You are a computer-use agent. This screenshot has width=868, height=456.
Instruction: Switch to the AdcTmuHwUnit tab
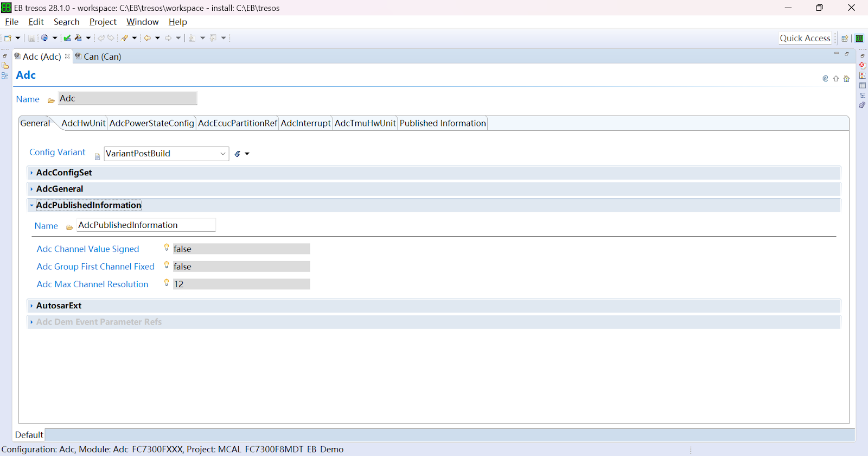(x=365, y=123)
